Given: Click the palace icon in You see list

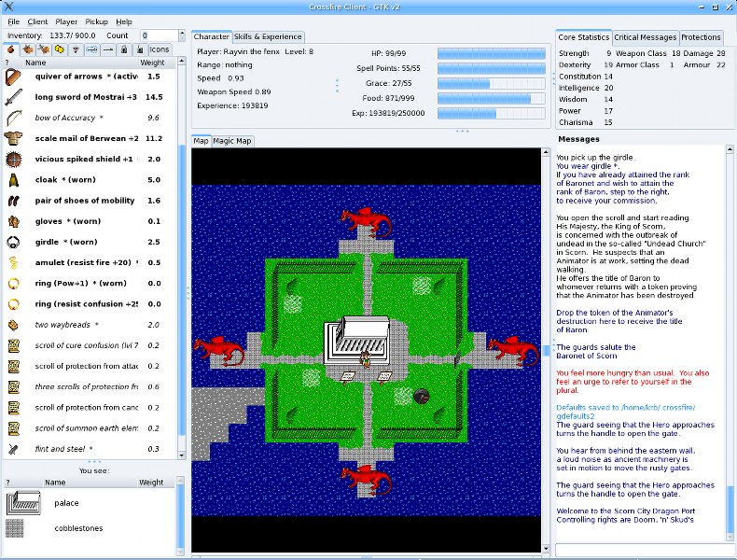Looking at the screenshot, I should [x=22, y=503].
